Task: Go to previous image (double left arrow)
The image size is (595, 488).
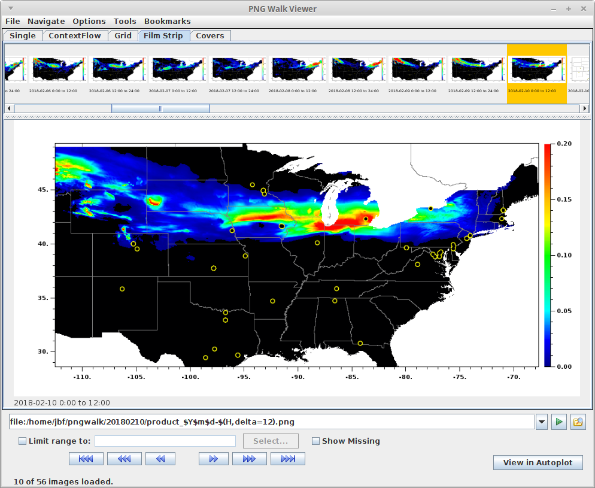Action: point(161,459)
